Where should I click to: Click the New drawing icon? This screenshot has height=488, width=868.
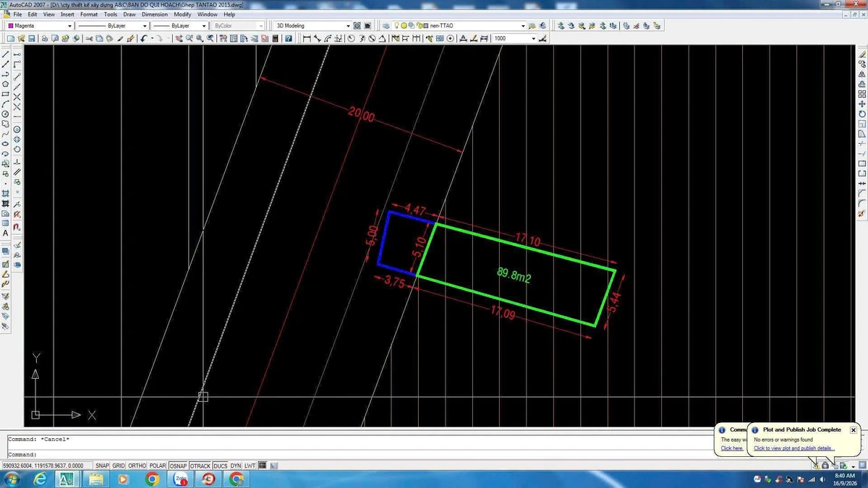point(10,38)
